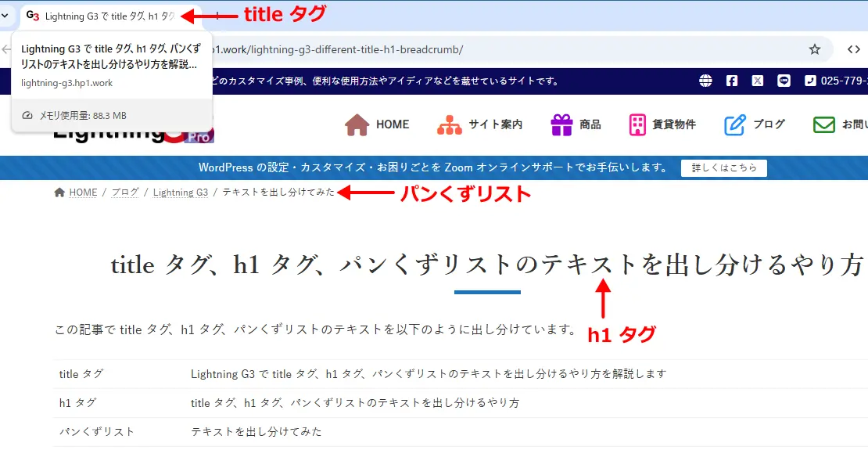Open the Facebook icon in top bar
This screenshot has height=450, width=868.
coord(732,81)
